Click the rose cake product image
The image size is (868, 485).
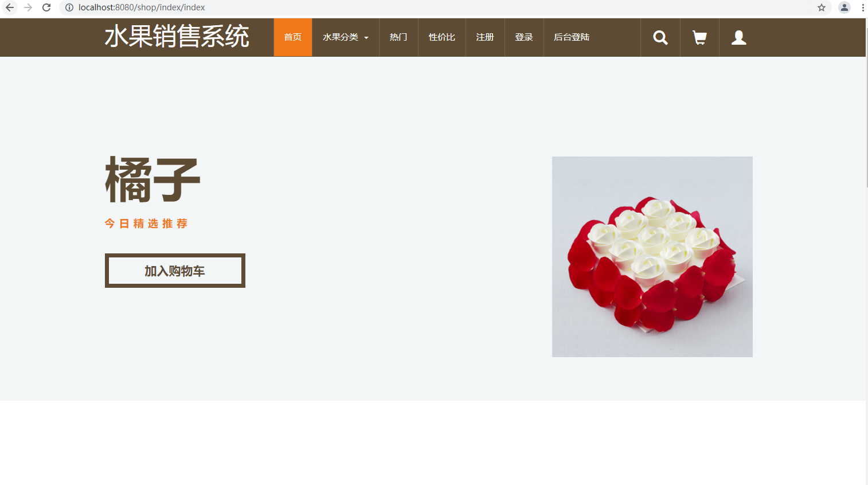coord(652,257)
